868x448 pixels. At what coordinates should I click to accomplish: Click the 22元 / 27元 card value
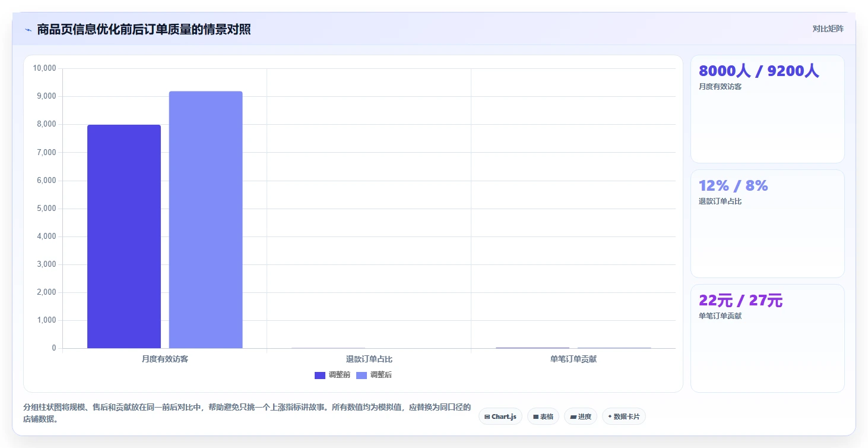(x=740, y=301)
